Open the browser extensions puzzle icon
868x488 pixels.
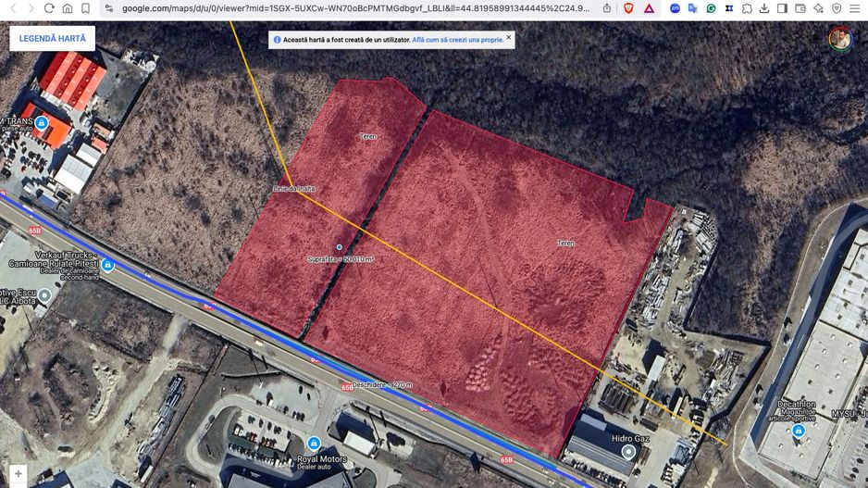tap(747, 8)
